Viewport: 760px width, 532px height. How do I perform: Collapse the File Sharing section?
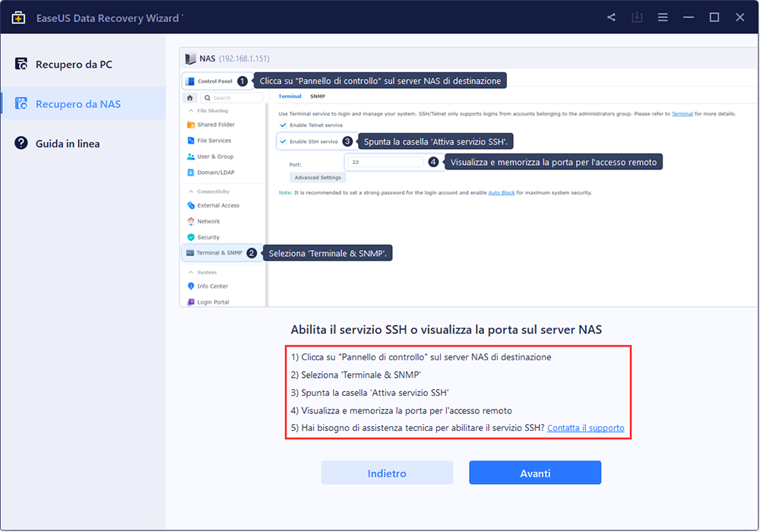tap(191, 111)
